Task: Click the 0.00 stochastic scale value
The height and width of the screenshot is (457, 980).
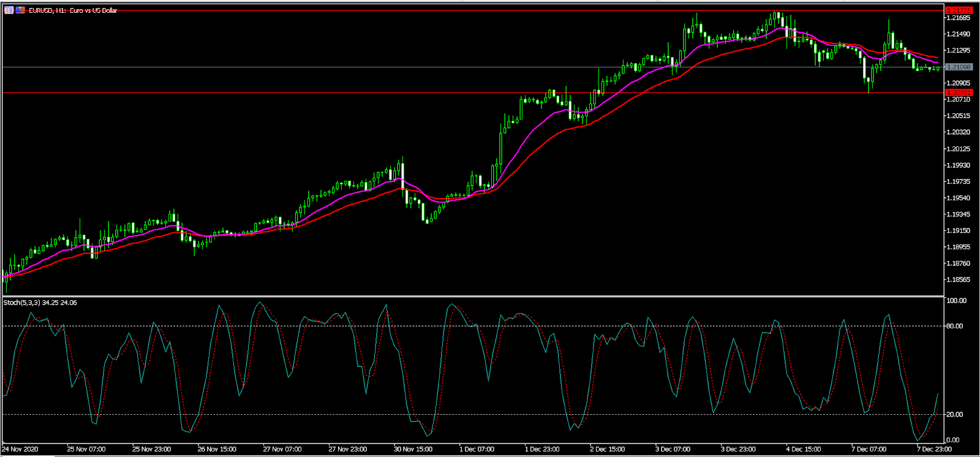Action: coord(953,440)
